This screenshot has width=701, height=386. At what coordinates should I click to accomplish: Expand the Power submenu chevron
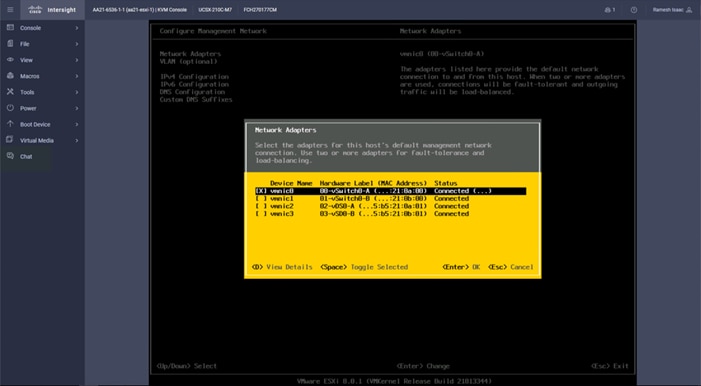coord(77,108)
